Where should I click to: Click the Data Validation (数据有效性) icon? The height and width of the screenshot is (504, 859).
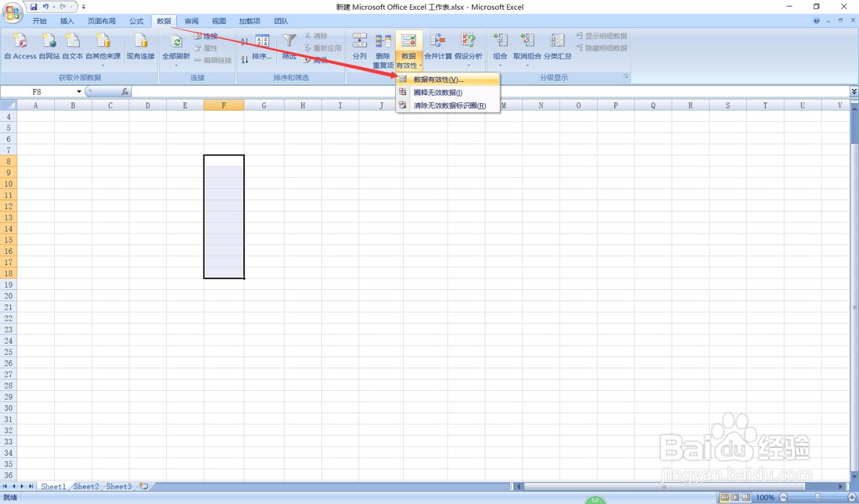tap(409, 42)
